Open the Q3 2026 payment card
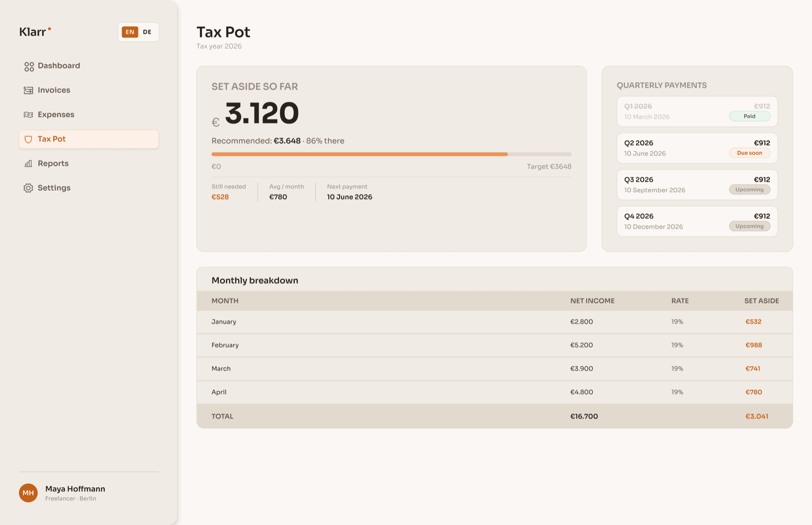812x525 pixels. tap(697, 184)
